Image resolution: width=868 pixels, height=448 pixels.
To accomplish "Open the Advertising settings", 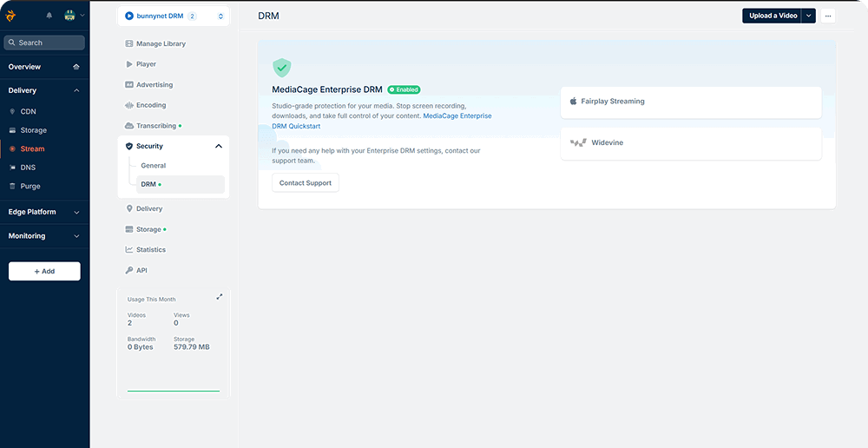I will click(x=155, y=85).
